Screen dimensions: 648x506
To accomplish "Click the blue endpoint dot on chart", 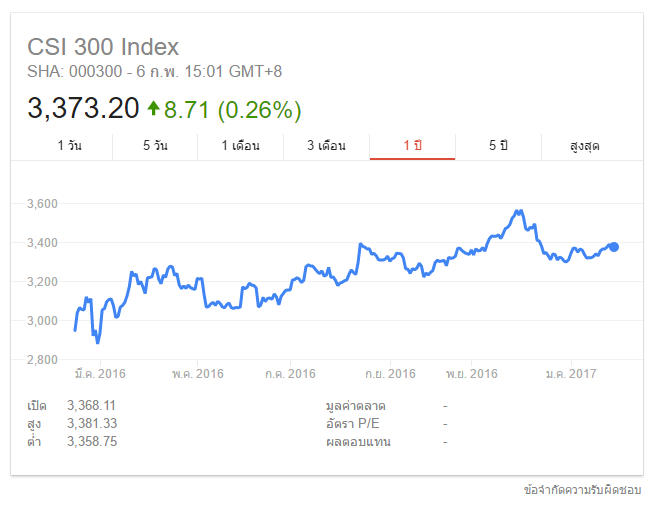I will coord(614,247).
